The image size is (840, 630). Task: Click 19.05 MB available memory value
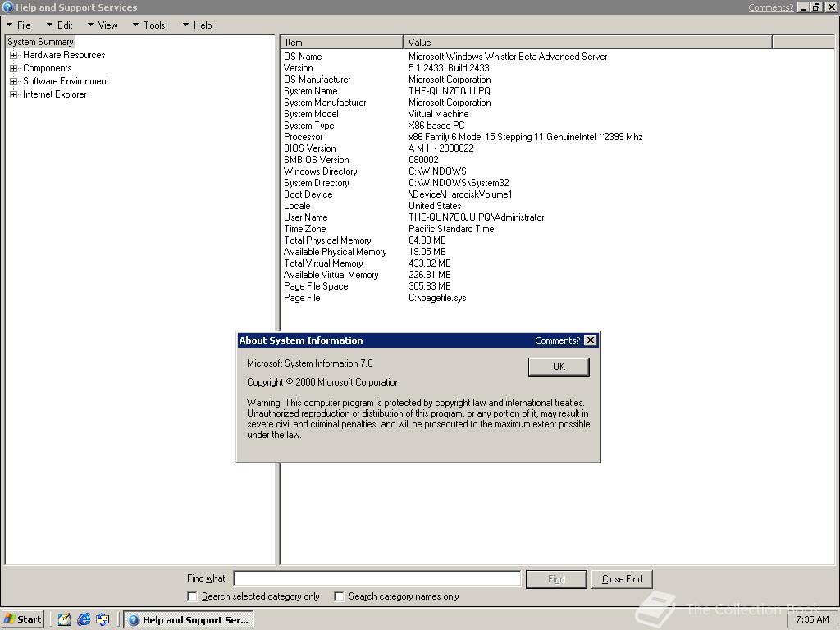[427, 252]
